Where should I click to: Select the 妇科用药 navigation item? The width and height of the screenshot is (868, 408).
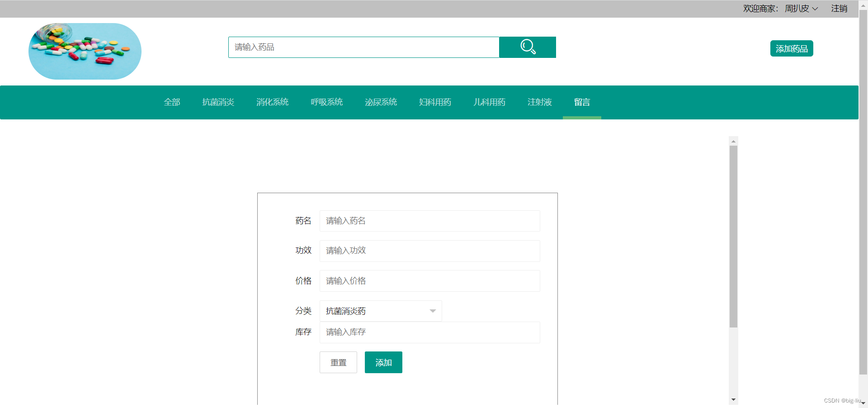pos(435,102)
